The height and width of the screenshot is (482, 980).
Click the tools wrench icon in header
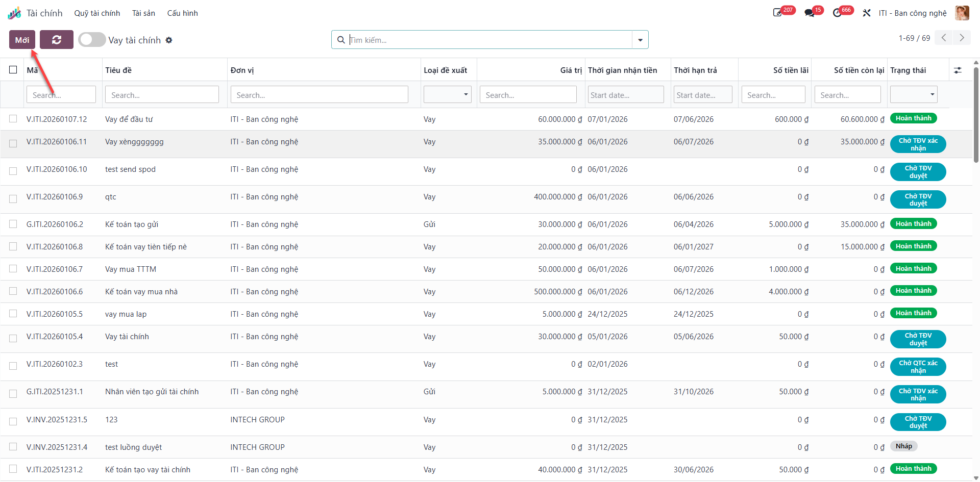tap(867, 13)
